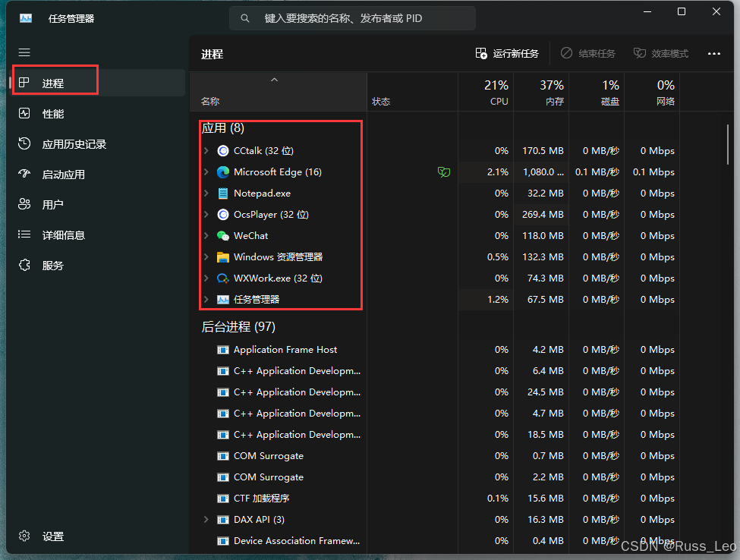Click the CTF 加载程序 process icon
The height and width of the screenshot is (560, 740).
222,499
